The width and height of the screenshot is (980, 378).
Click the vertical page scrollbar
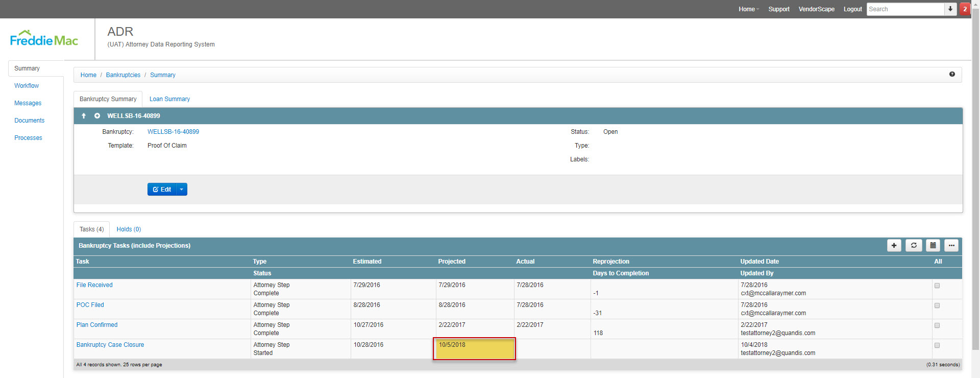point(975,179)
